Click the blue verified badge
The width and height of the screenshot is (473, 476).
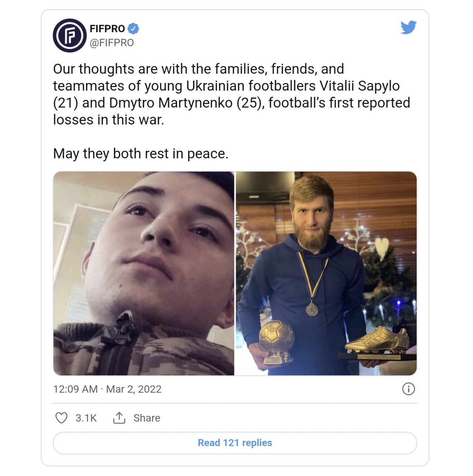tap(133, 28)
